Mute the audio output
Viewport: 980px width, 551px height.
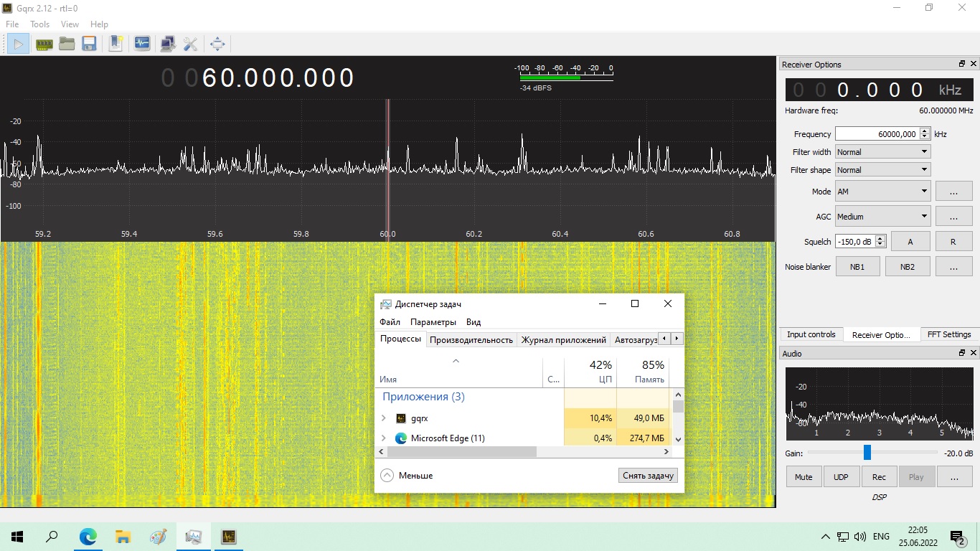804,477
